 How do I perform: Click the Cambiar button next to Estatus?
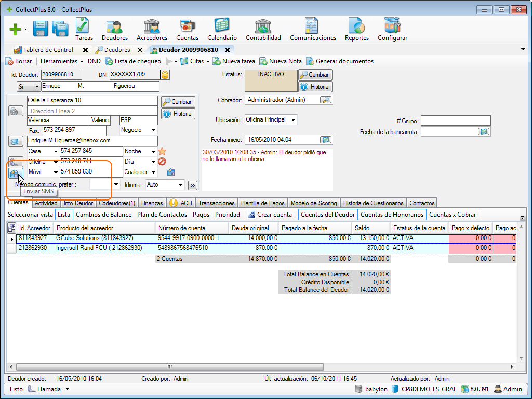point(315,75)
